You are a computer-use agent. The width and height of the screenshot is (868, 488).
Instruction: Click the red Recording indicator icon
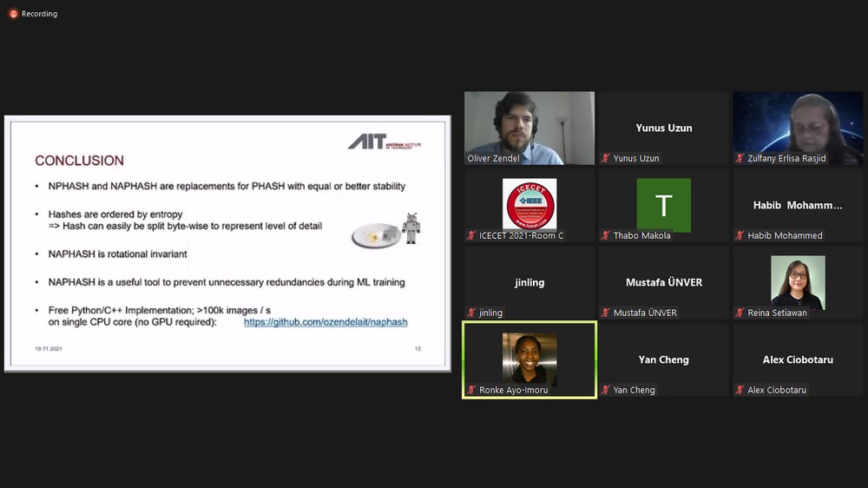(x=13, y=14)
